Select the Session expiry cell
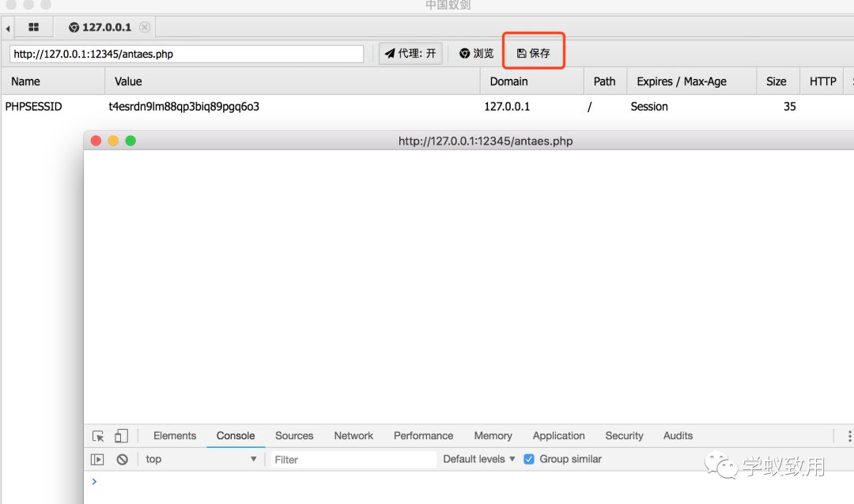 click(649, 107)
